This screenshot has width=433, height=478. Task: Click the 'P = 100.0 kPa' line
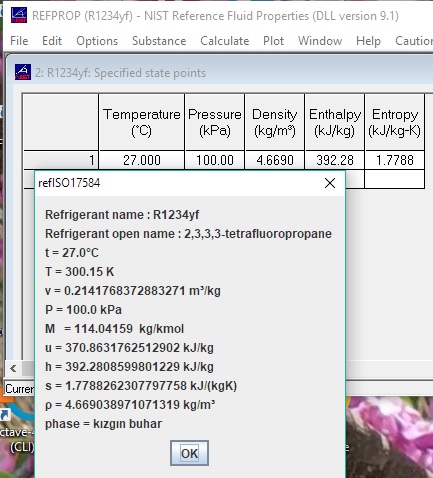[x=83, y=310]
